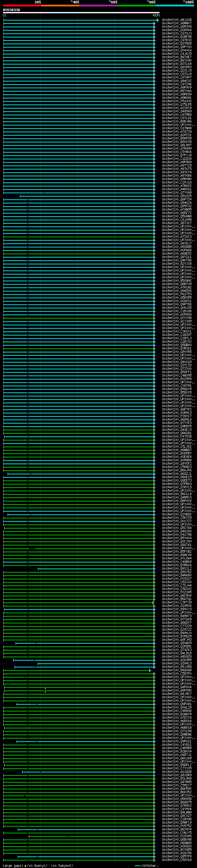This screenshot has width=197, height=868.
Task: Click the orange ~40% legend color bar
Action: click(60, 6)
